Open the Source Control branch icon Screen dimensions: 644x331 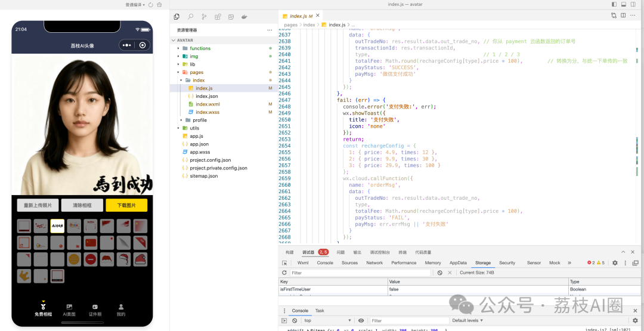(204, 17)
